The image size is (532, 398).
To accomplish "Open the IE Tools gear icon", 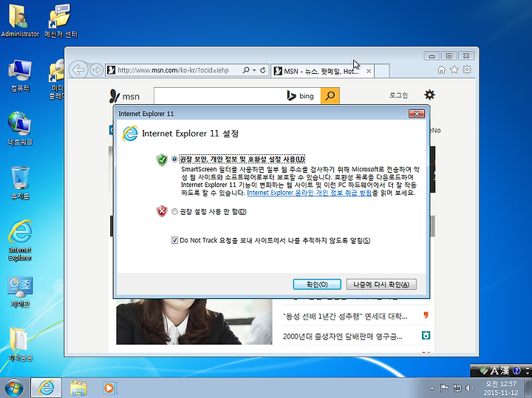I will click(467, 69).
